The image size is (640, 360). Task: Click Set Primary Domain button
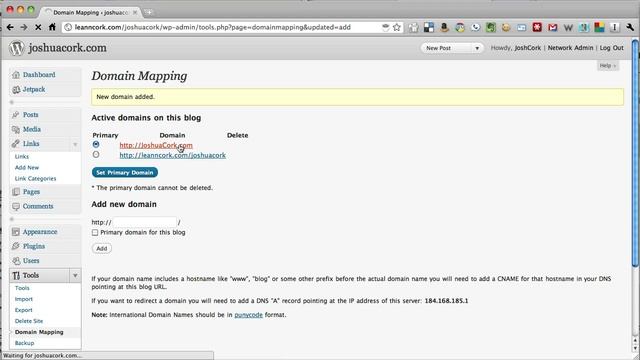125,172
